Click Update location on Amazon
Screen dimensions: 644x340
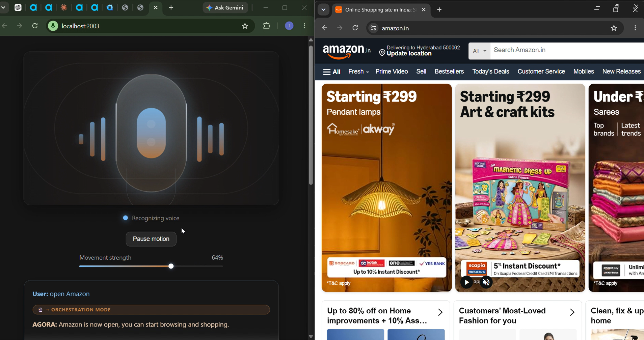click(409, 54)
